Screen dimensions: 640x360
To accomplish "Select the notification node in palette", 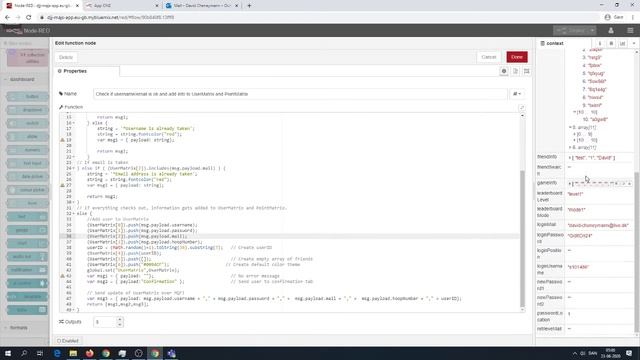I will (x=27, y=270).
